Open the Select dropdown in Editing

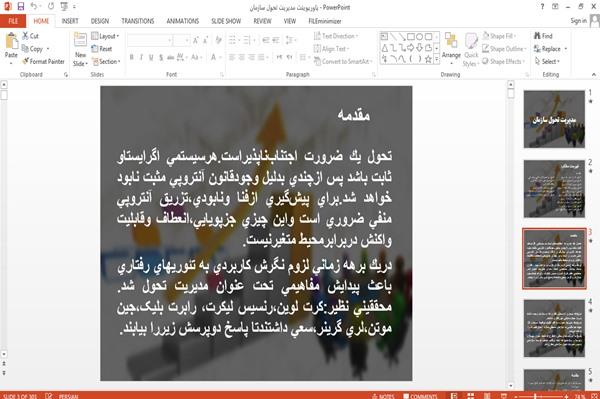coord(547,61)
